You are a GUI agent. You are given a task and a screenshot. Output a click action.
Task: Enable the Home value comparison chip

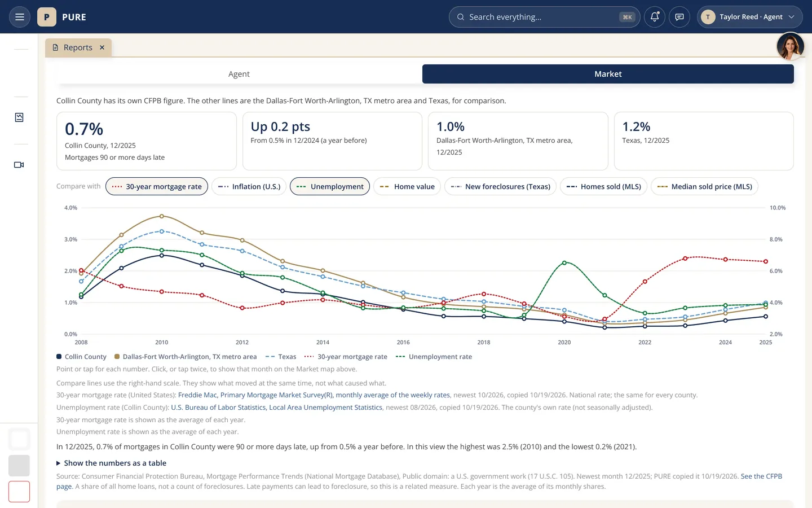[407, 186]
